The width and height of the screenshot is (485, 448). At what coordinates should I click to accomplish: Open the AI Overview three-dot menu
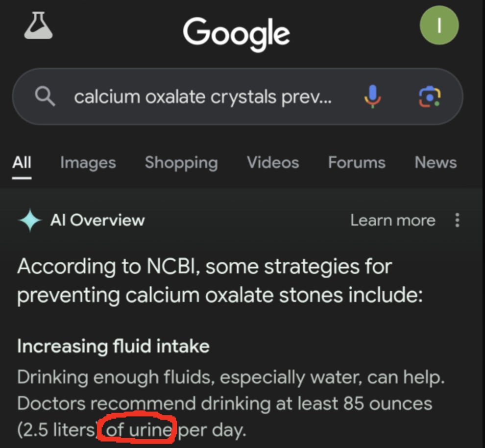[457, 221]
